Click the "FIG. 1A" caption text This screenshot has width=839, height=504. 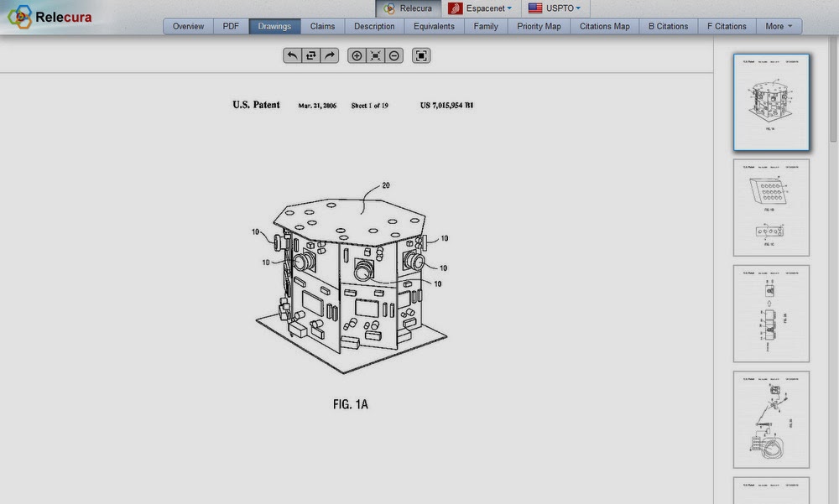point(351,404)
